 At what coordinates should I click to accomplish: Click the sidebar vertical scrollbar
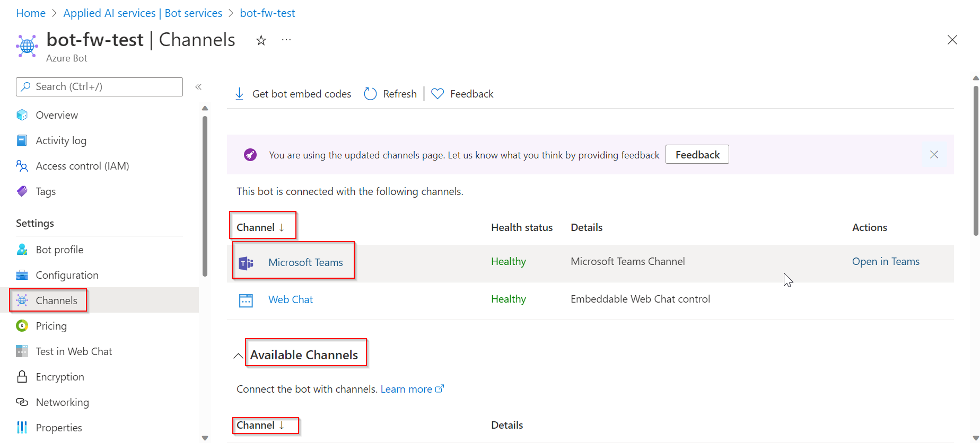pos(205,196)
